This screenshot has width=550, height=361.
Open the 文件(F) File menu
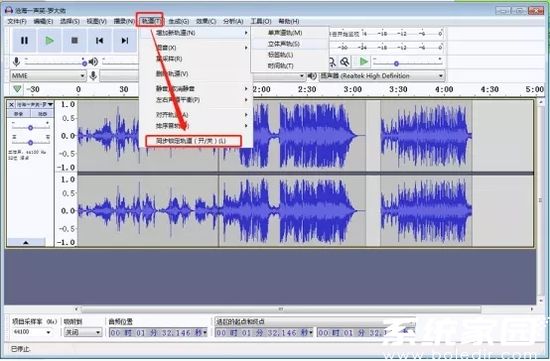coord(17,21)
